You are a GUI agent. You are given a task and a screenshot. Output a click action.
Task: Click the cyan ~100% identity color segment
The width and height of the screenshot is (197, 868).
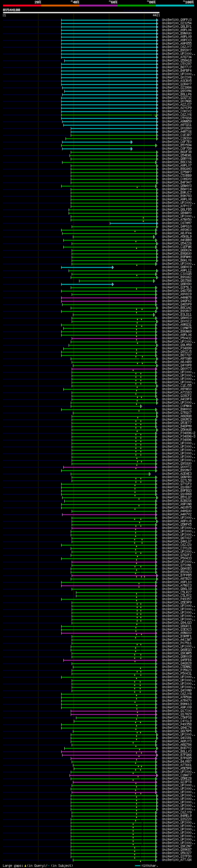[175, 6]
